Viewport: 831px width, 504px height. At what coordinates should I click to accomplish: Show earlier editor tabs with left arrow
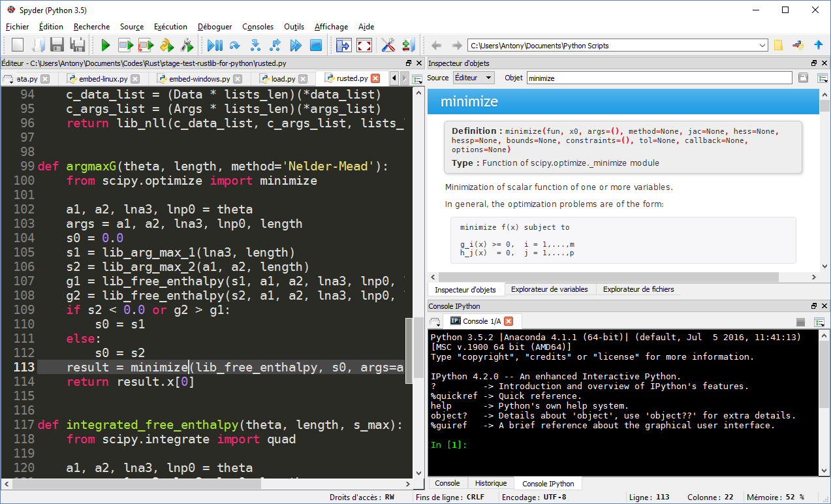394,79
